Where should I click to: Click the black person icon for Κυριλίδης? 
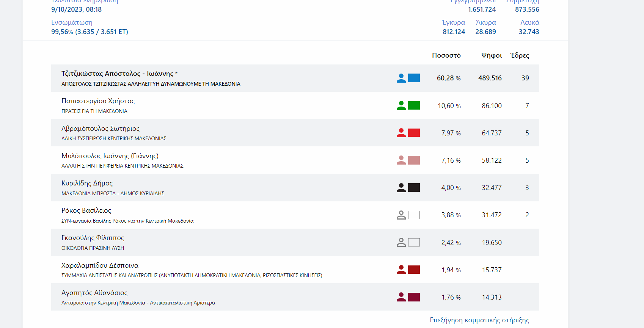pos(401,188)
